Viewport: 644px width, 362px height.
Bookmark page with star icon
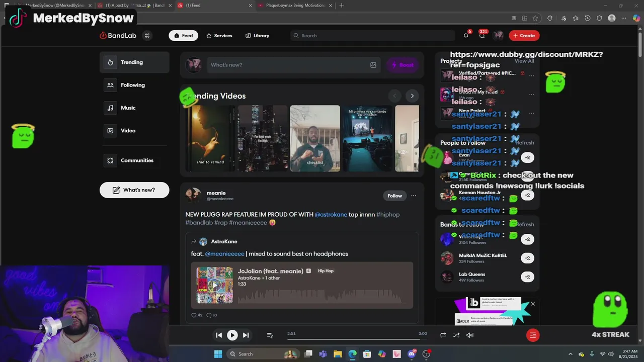click(x=536, y=18)
